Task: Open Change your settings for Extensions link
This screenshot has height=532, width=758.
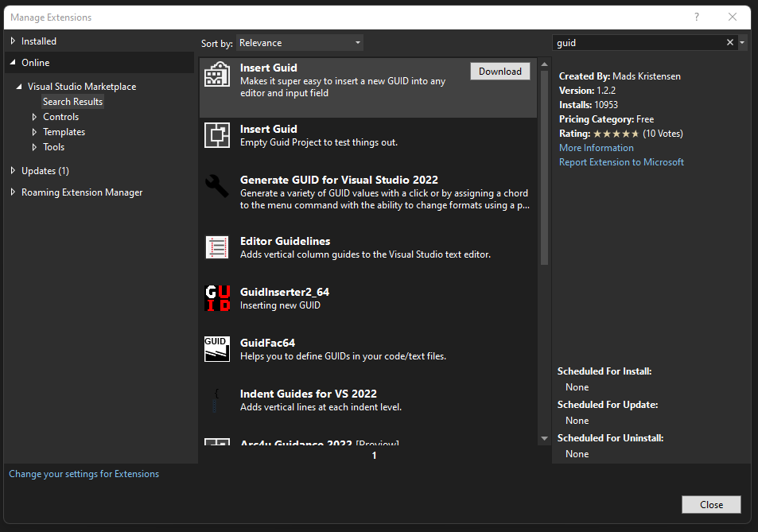Action: point(84,474)
